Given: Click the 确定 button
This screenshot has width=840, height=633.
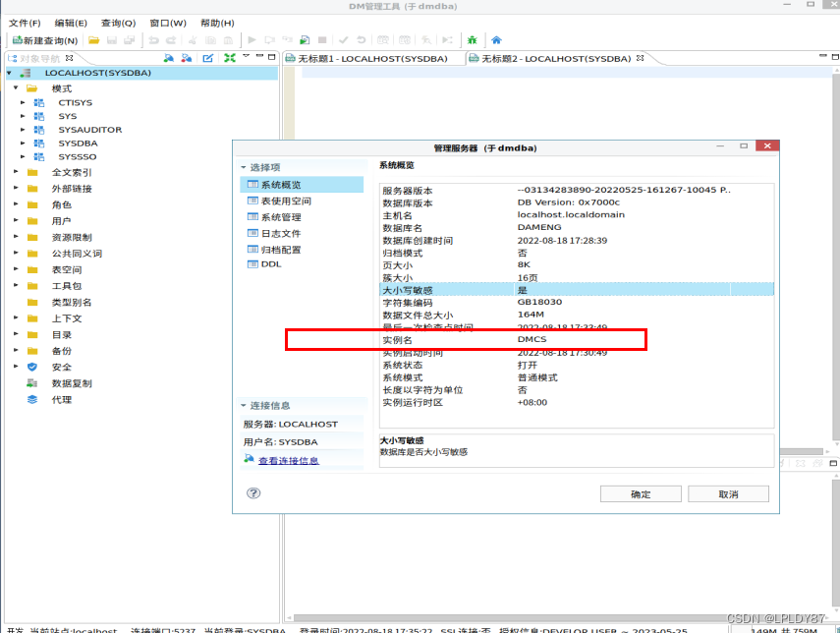Looking at the screenshot, I should [x=641, y=494].
